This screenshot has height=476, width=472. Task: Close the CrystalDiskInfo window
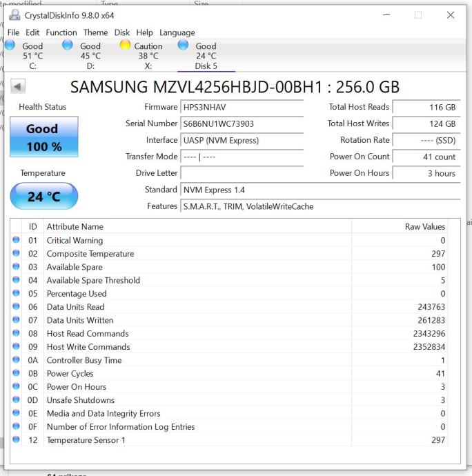(x=451, y=15)
